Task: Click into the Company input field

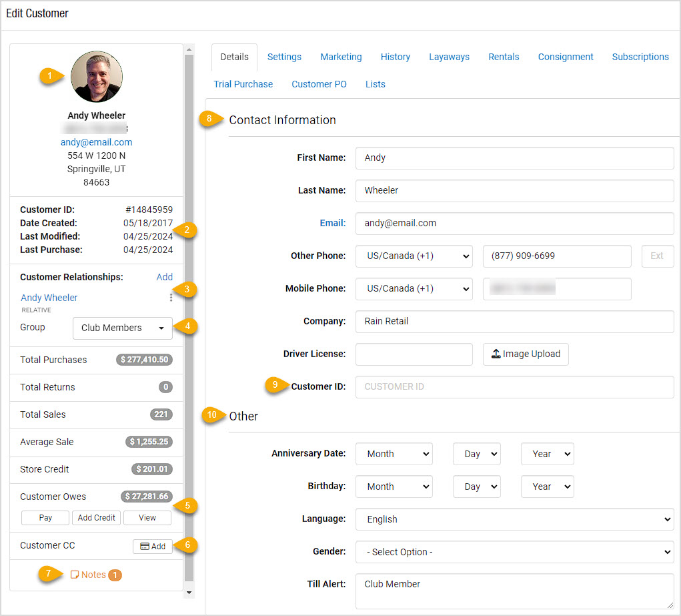Action: pyautogui.click(x=514, y=321)
